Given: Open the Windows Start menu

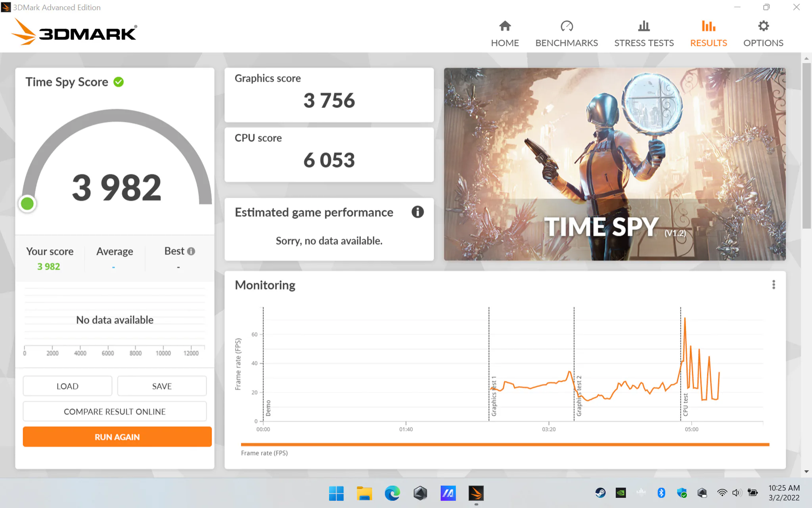Looking at the screenshot, I should [x=336, y=493].
